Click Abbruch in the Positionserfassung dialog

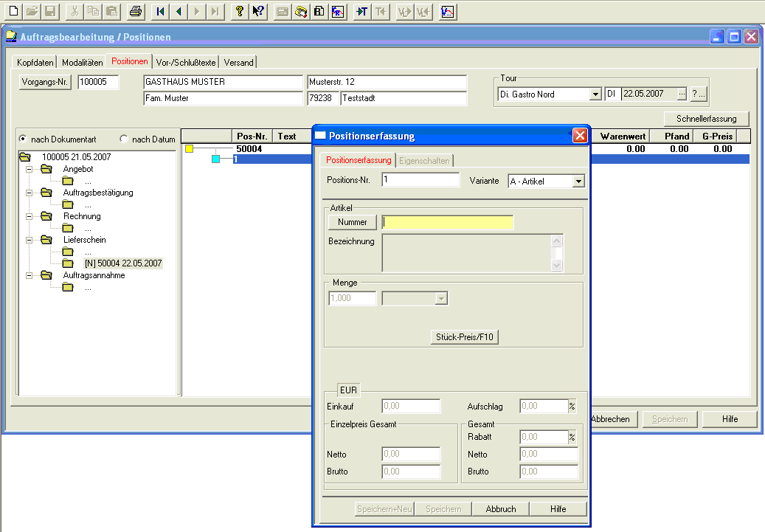501,508
